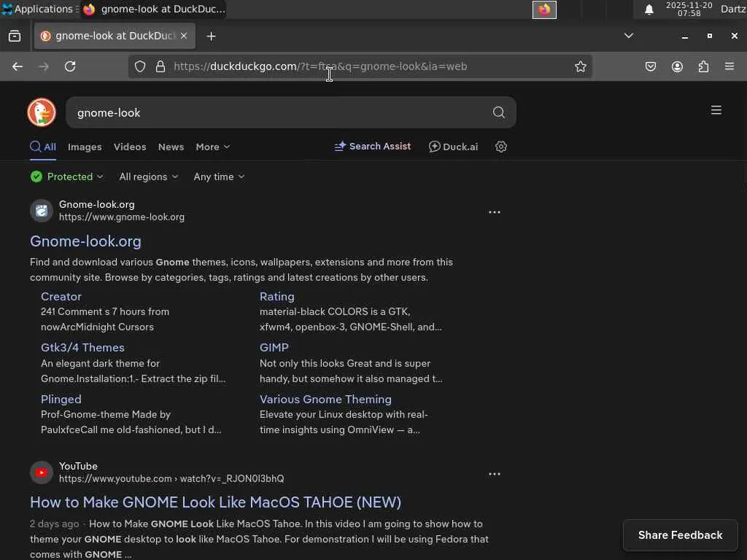Screen dimensions: 747x560
Task: Open the Pocket save icon in the toolbar
Action: pos(651,66)
